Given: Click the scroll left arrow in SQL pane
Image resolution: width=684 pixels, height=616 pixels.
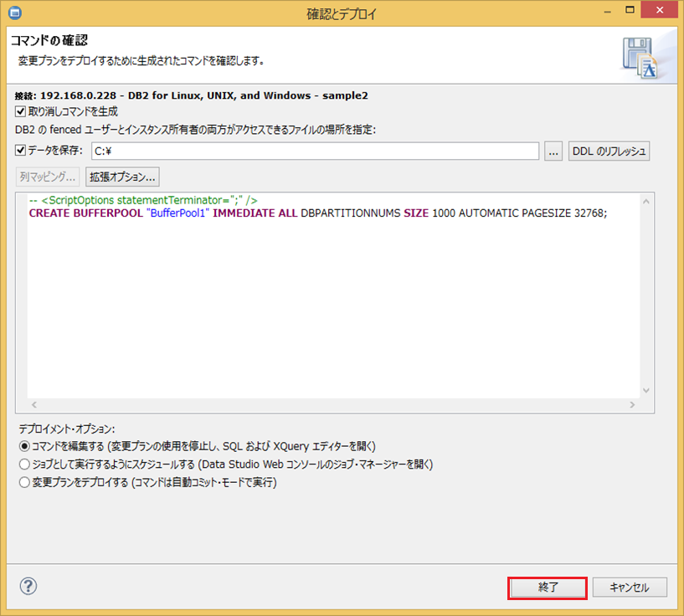Looking at the screenshot, I should coord(34,404).
